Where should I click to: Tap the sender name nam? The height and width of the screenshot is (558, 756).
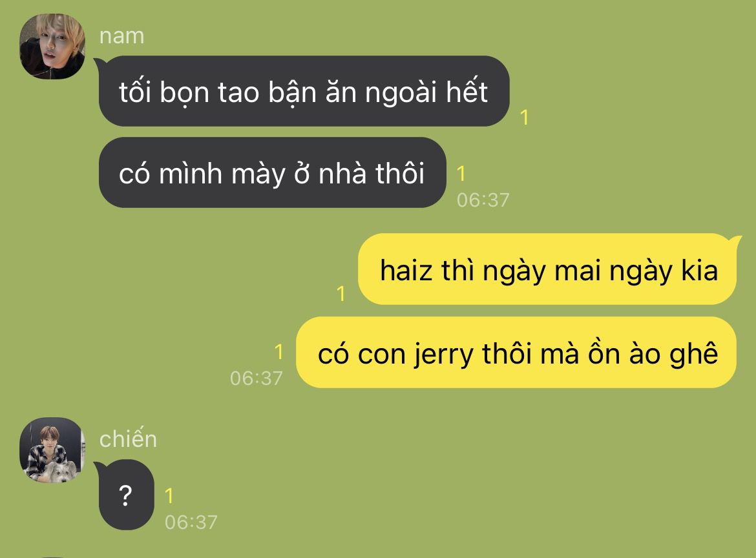121,36
